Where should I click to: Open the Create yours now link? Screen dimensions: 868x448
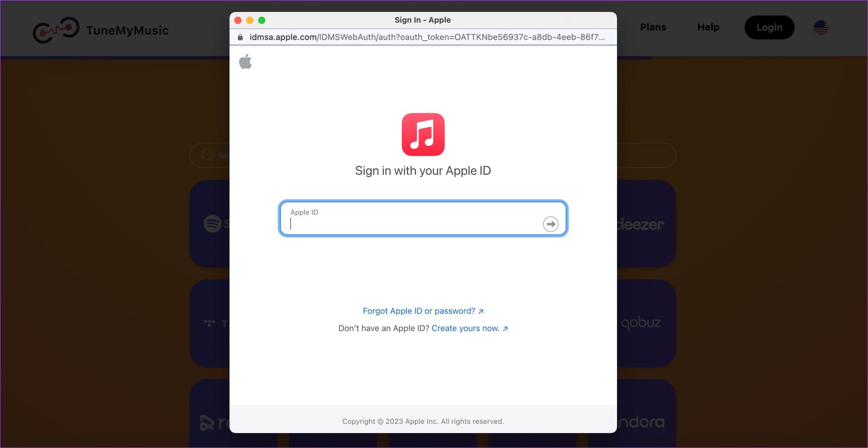470,328
